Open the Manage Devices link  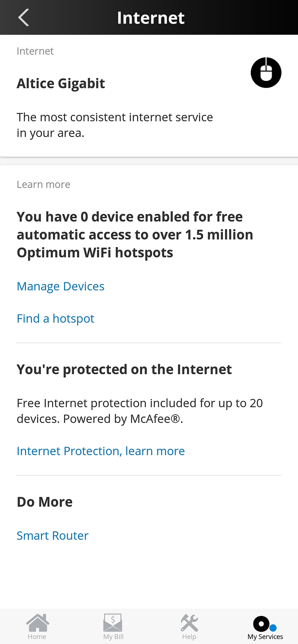click(61, 286)
